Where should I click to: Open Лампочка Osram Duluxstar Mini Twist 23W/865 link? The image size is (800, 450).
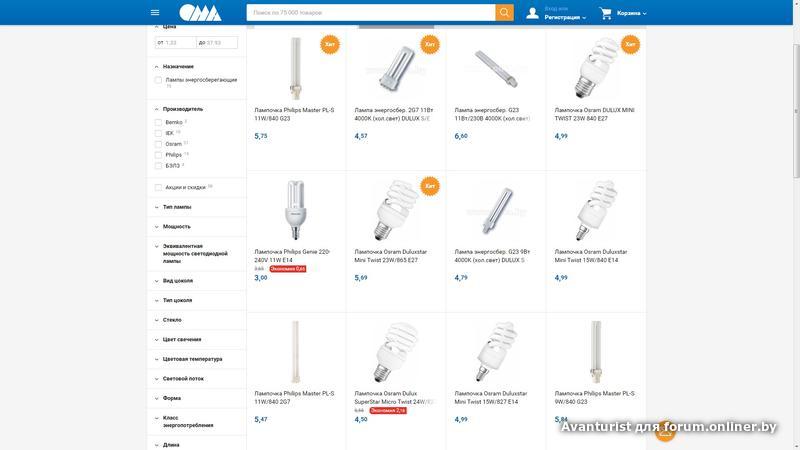pos(391,256)
